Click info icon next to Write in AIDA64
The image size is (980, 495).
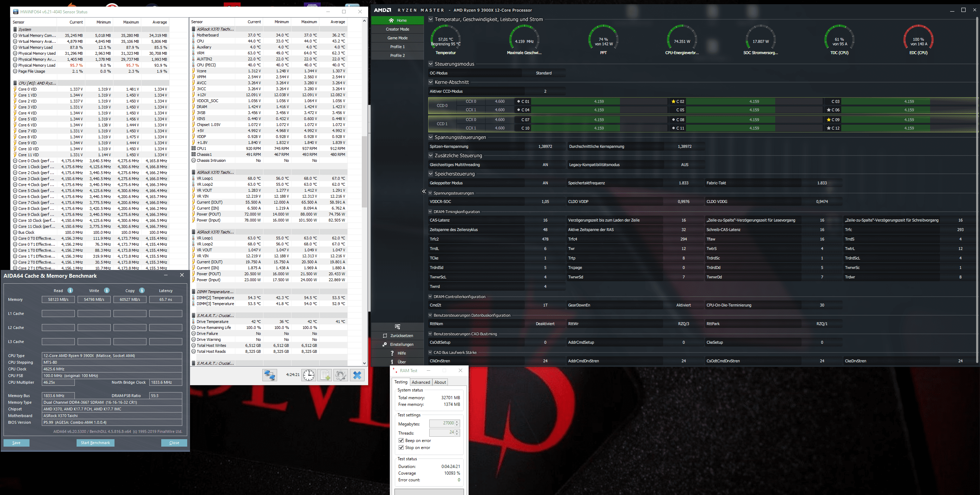pyautogui.click(x=106, y=290)
